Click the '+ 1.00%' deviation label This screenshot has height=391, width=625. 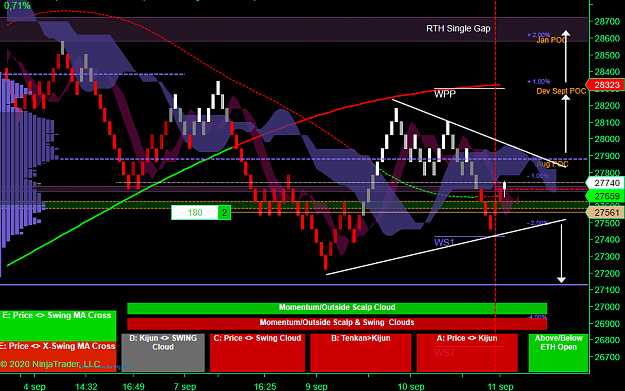539,82
